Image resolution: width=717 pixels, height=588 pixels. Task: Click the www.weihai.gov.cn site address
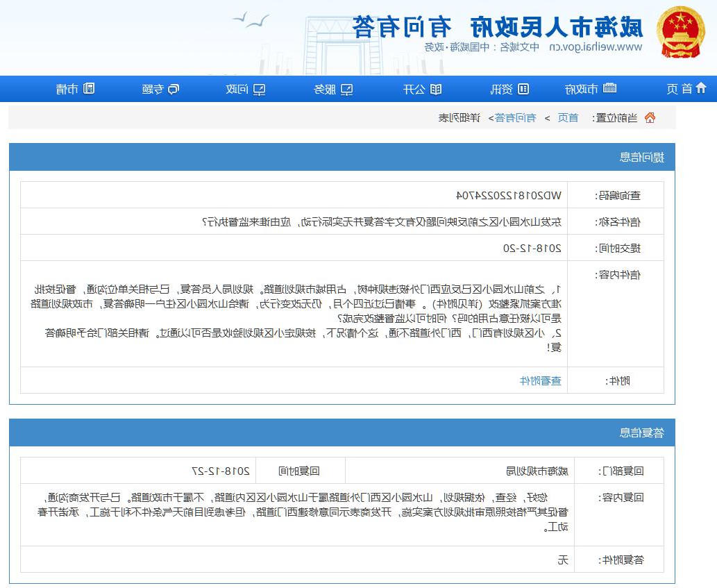tap(596, 47)
